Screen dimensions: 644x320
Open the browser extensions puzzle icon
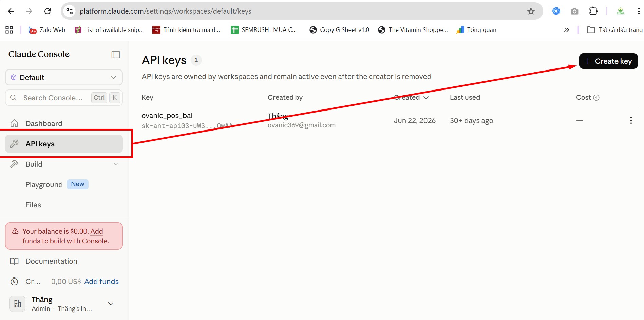click(593, 11)
